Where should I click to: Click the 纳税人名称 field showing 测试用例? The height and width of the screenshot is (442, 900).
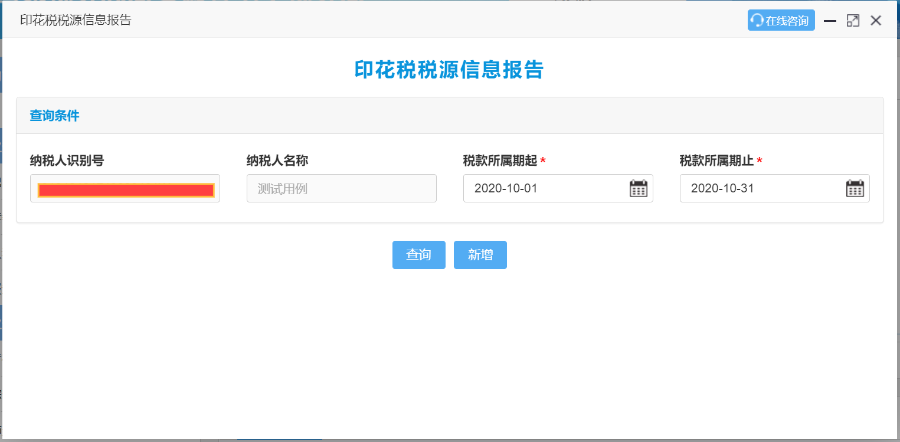[x=342, y=188]
